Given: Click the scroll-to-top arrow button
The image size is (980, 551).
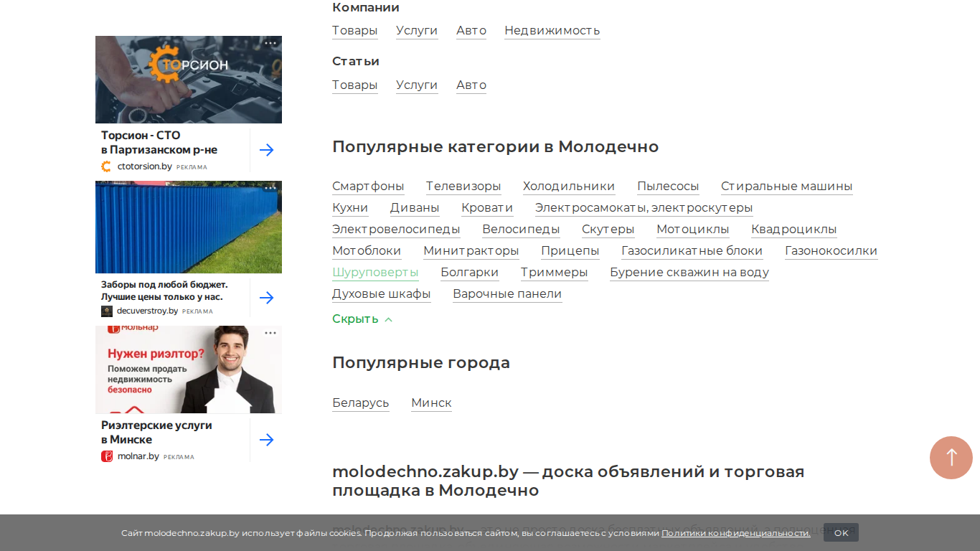Looking at the screenshot, I should click(951, 458).
